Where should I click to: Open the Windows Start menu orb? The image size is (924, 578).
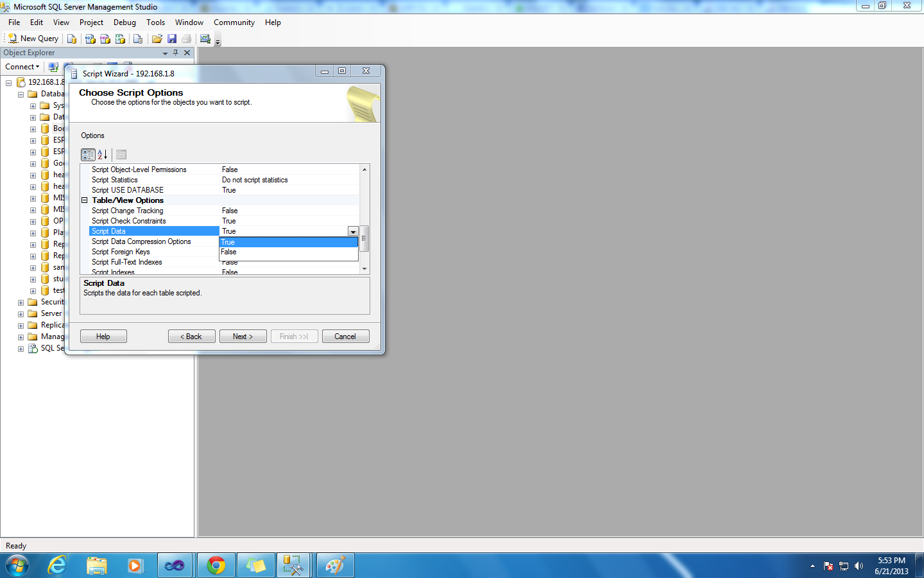tap(17, 566)
